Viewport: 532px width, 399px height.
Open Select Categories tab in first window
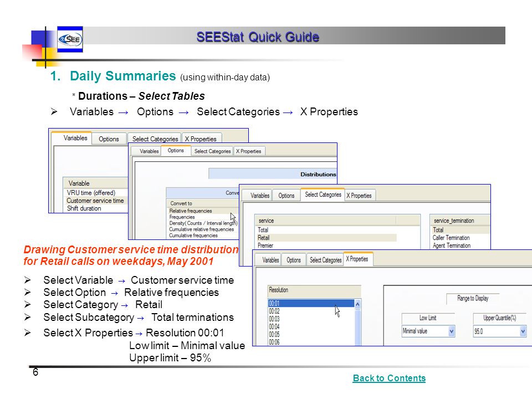pyautogui.click(x=155, y=139)
